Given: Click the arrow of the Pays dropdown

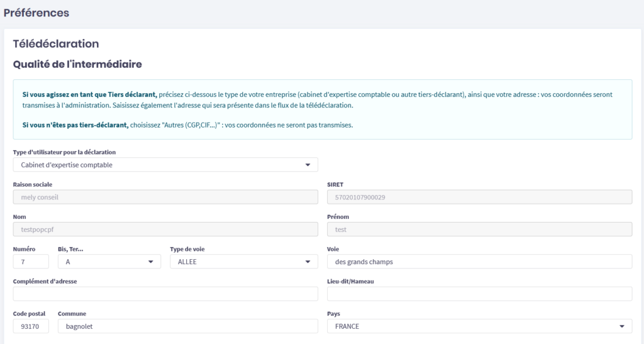Looking at the screenshot, I should point(622,326).
